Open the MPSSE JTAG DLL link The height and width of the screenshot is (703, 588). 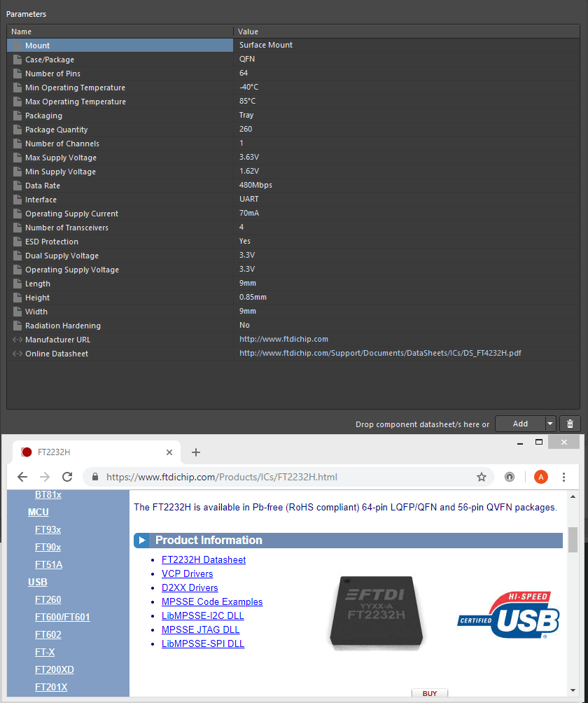tap(200, 629)
